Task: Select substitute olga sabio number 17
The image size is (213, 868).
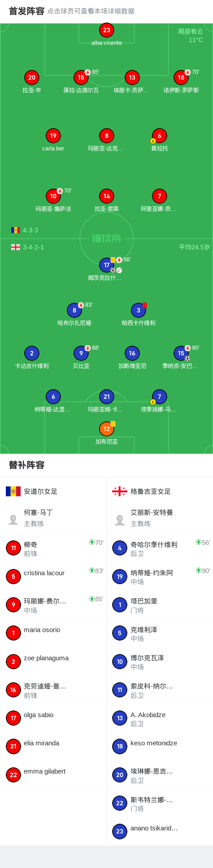Action: pyautogui.click(x=53, y=718)
